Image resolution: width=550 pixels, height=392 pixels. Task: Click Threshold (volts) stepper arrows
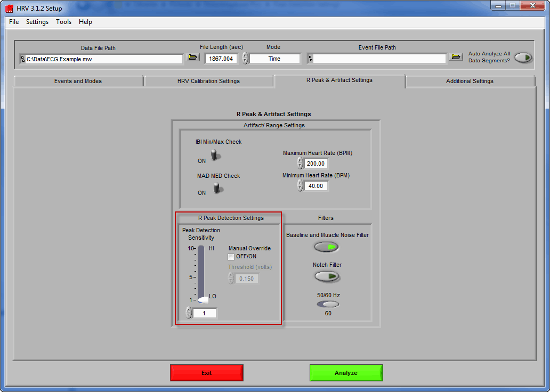tap(231, 279)
